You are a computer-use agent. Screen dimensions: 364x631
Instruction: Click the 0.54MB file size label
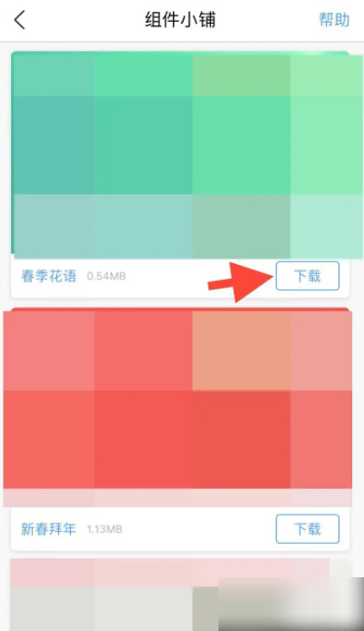pos(106,276)
